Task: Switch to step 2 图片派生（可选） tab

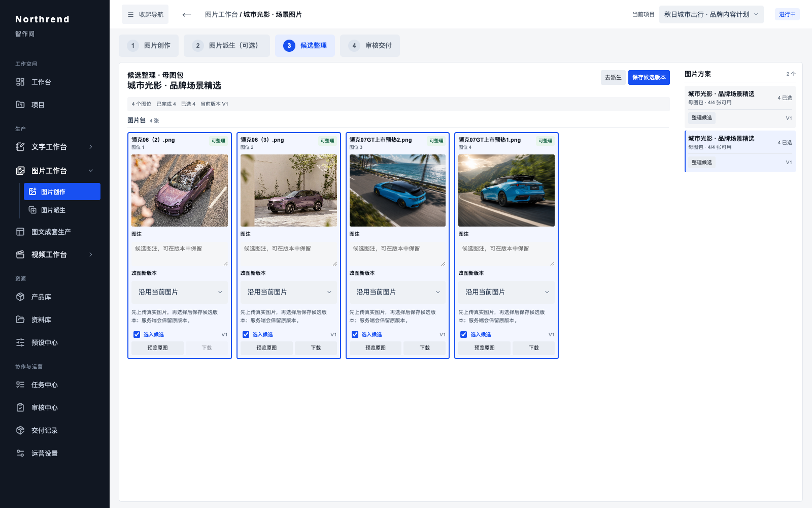Action: click(226, 46)
